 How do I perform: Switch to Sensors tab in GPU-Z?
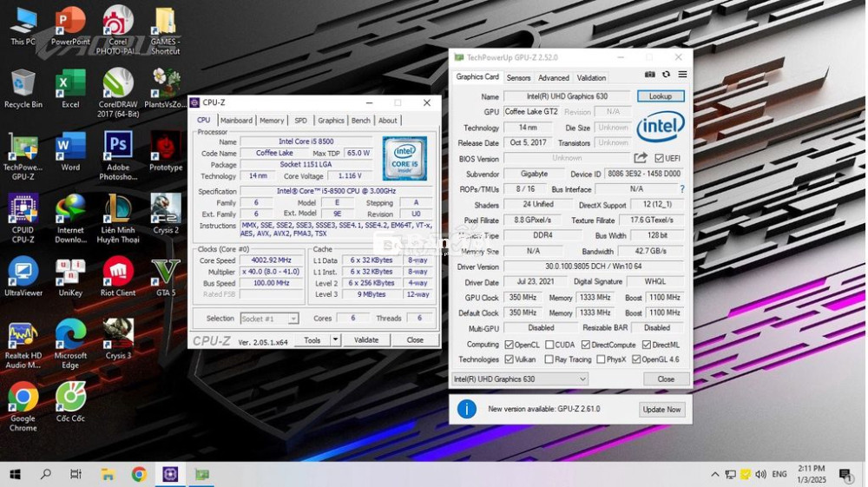click(519, 78)
